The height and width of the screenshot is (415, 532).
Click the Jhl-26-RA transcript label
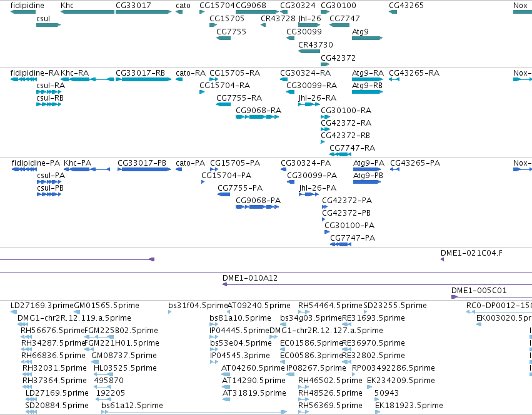(317, 98)
